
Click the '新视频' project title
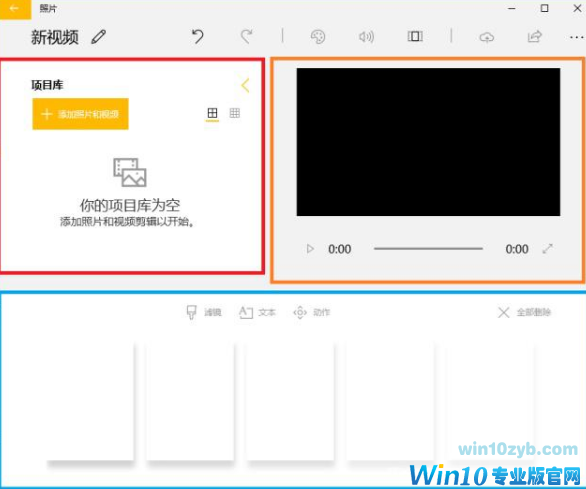pyautogui.click(x=55, y=37)
